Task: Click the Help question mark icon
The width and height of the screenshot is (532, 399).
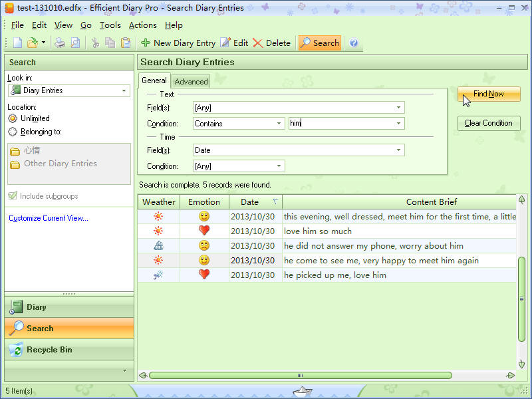Action: tap(354, 43)
